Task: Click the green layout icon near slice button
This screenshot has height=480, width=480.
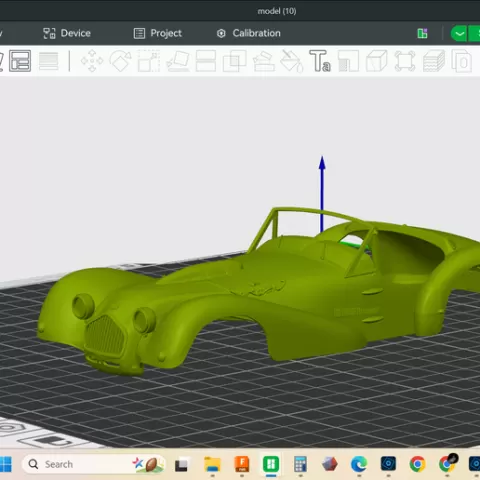Action: click(422, 33)
